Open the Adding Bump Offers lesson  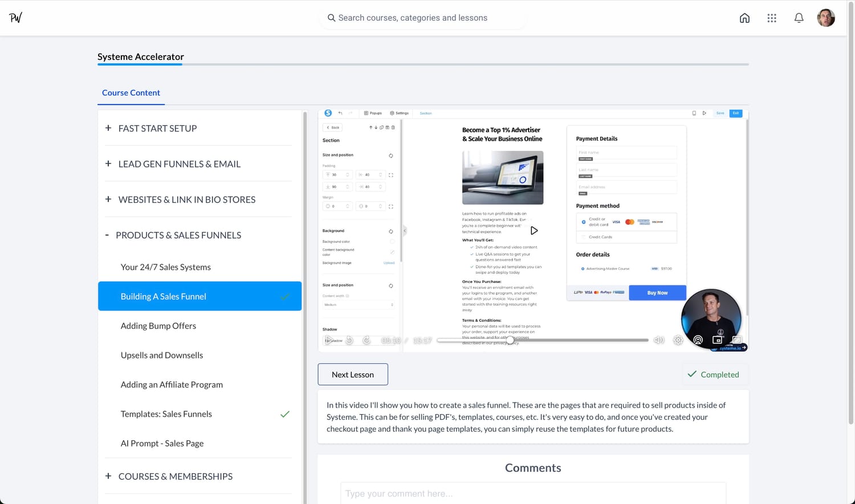tap(199, 326)
